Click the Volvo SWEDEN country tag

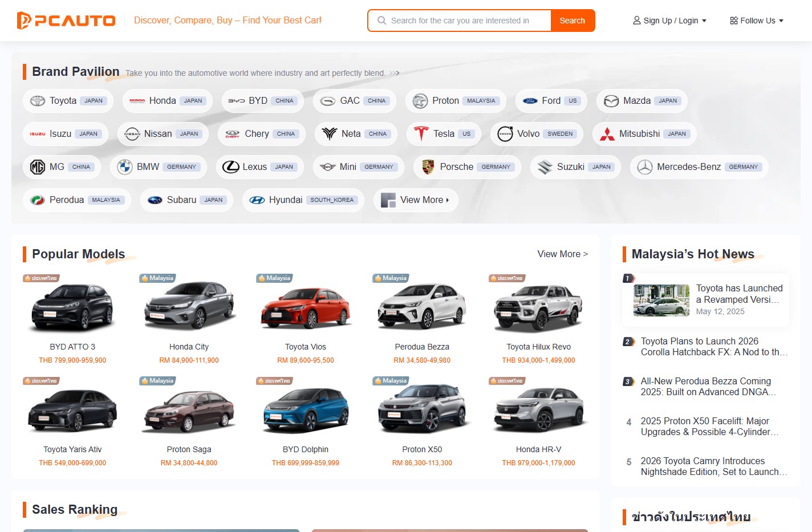pos(560,134)
